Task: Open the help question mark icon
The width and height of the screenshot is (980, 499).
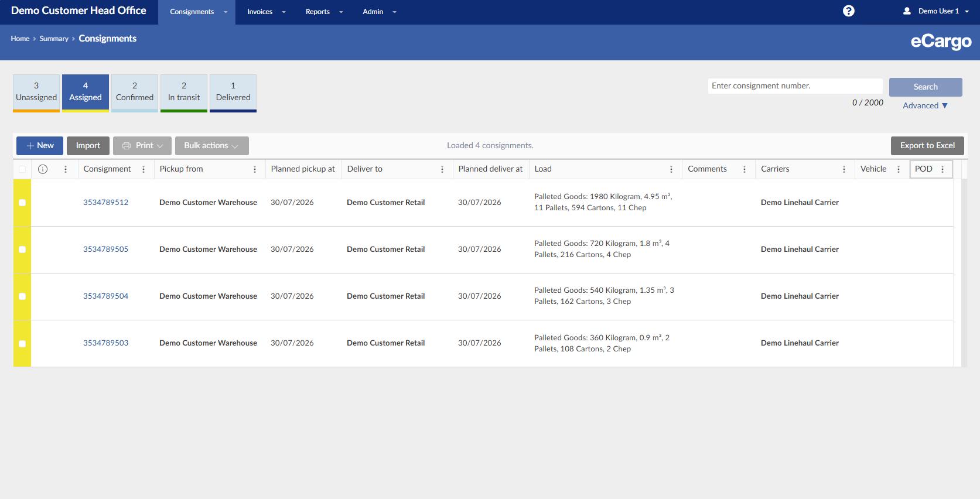Action: pos(848,11)
